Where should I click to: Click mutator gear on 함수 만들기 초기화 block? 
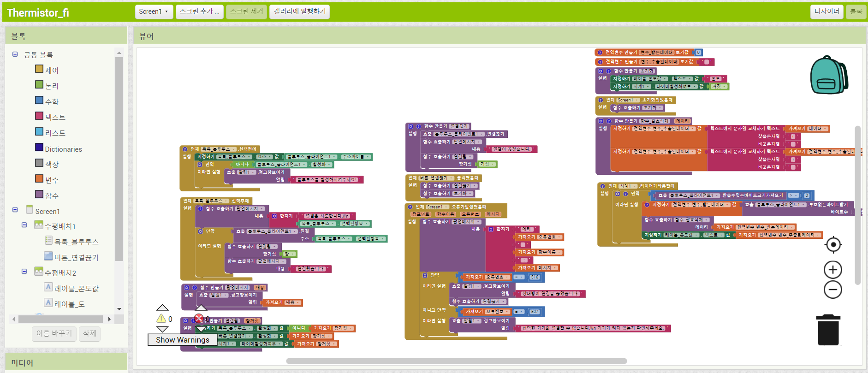tap(600, 71)
